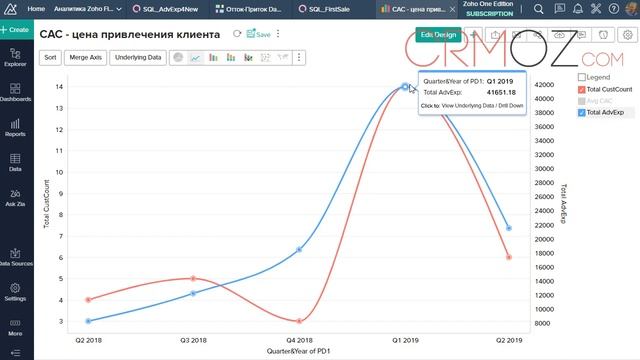Select the map chart type
The width and height of the screenshot is (640, 360).
click(x=283, y=58)
